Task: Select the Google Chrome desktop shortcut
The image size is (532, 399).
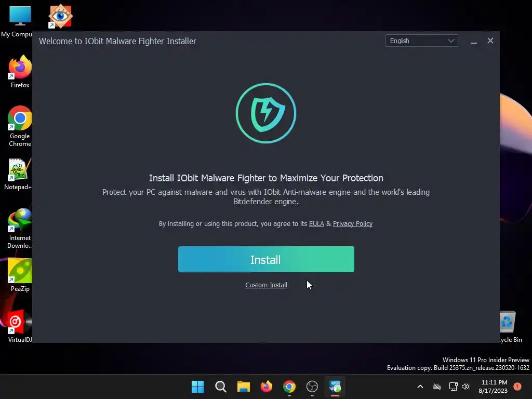Action: point(20,126)
